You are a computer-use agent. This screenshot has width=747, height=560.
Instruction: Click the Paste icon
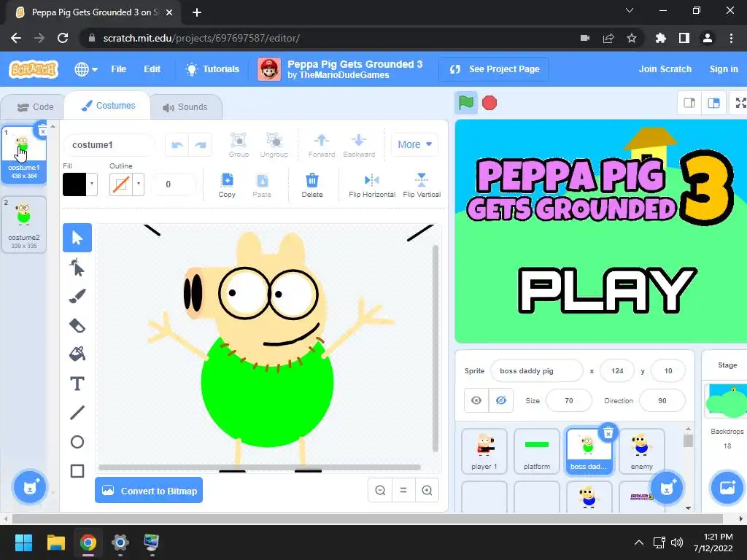(x=262, y=185)
